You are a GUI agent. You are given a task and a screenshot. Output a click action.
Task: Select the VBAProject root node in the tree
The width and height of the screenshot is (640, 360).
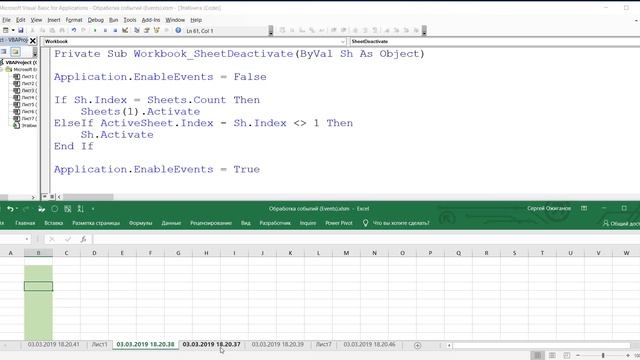click(x=21, y=62)
